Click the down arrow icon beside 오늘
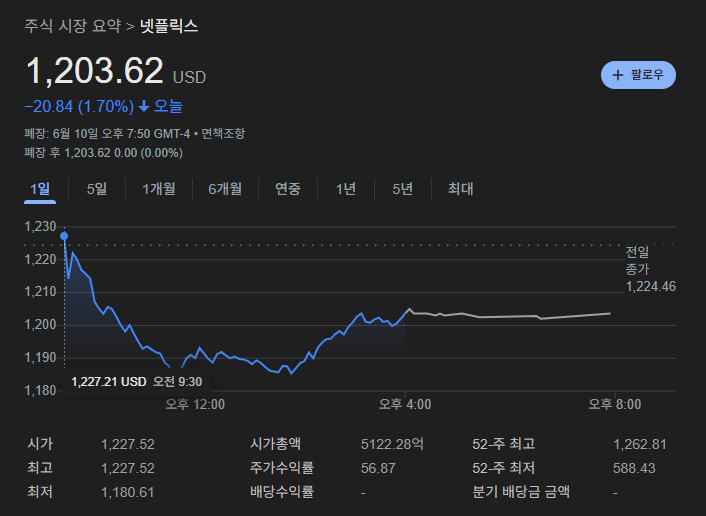 tap(144, 106)
